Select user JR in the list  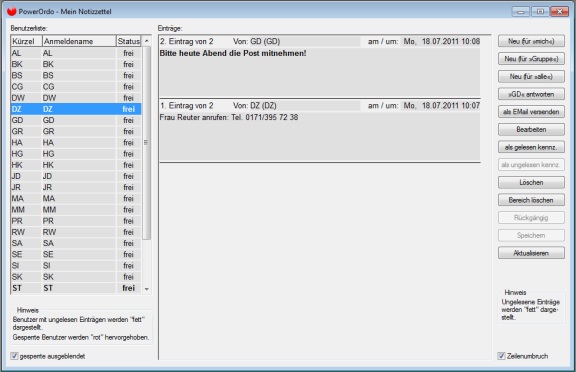pyautogui.click(x=76, y=187)
